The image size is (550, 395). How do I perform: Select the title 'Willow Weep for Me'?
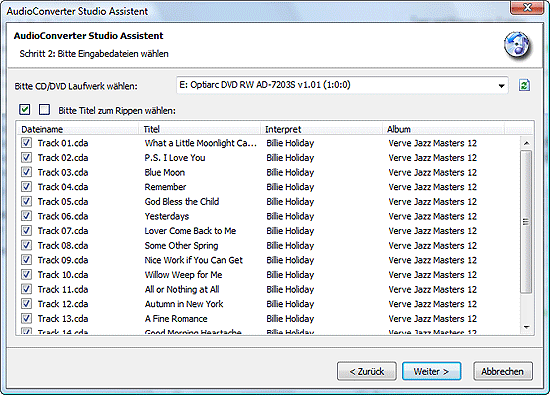tap(183, 274)
